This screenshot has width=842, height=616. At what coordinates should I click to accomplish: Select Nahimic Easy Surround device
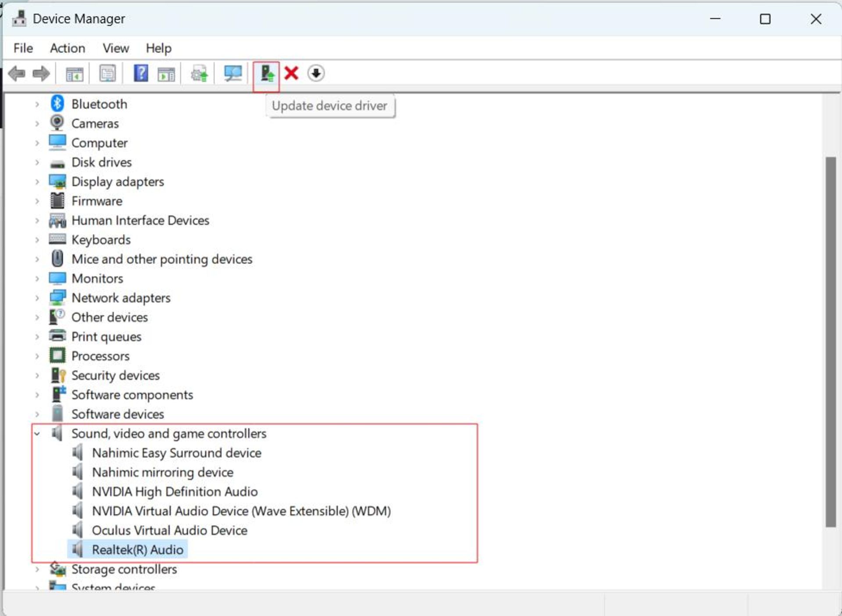(x=177, y=453)
